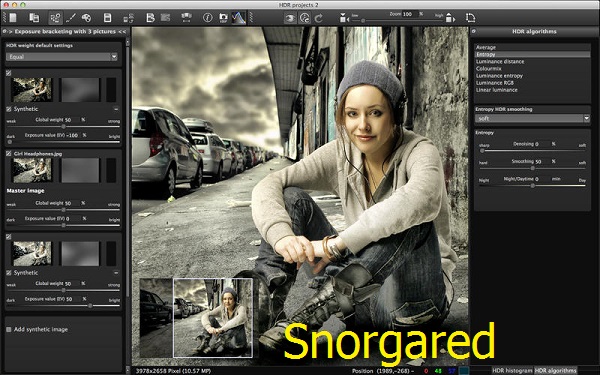600x375 pixels.
Task: Enable the Add synthetic image checkbox
Action: pyautogui.click(x=8, y=329)
